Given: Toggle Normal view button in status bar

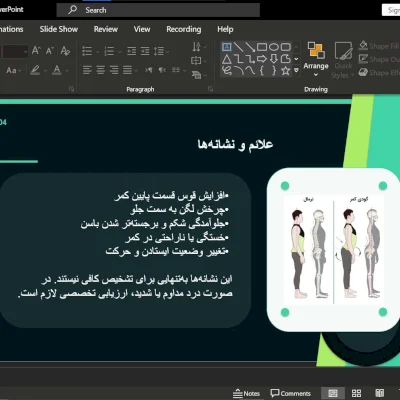Looking at the screenshot, I should pos(333,393).
